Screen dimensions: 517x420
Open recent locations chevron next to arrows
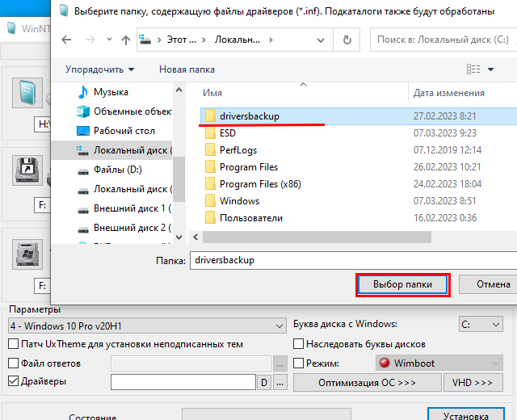pyautogui.click(x=110, y=40)
